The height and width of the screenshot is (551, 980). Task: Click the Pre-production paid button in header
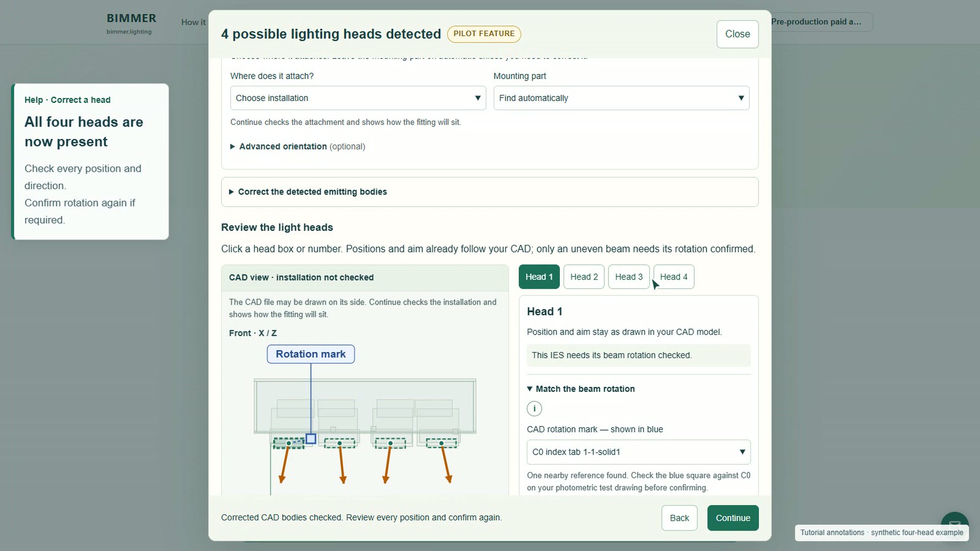821,22
